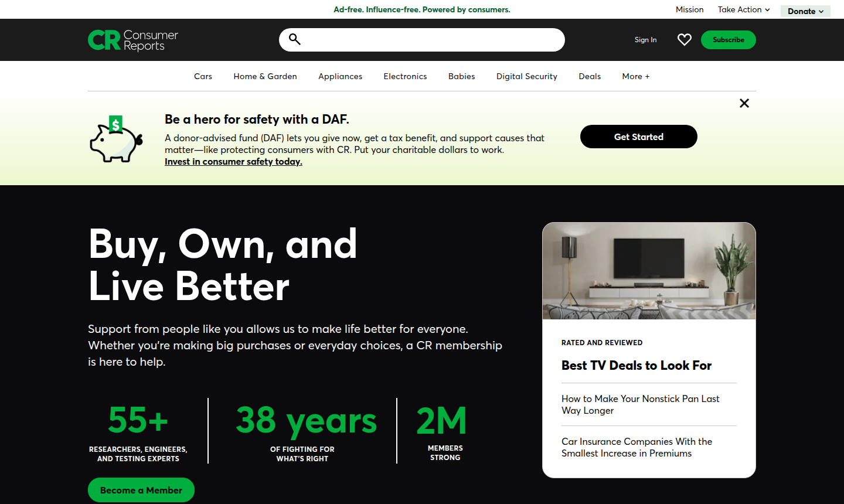Expand the Take Action dropdown
This screenshot has width=844, height=504.
point(743,9)
